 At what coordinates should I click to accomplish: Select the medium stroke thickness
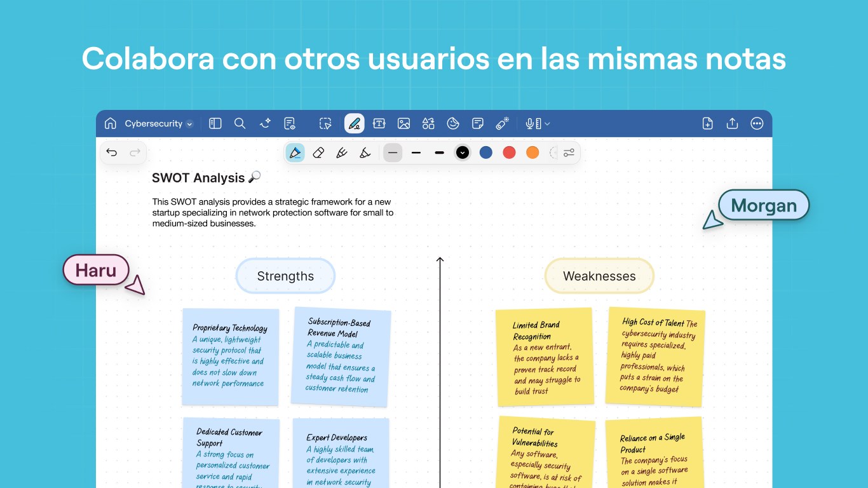click(416, 152)
